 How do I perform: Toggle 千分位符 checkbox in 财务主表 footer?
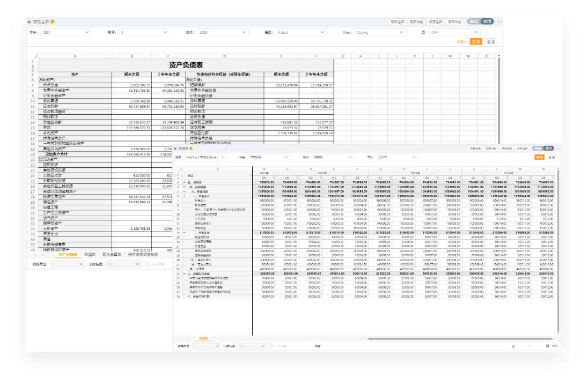coord(147,264)
